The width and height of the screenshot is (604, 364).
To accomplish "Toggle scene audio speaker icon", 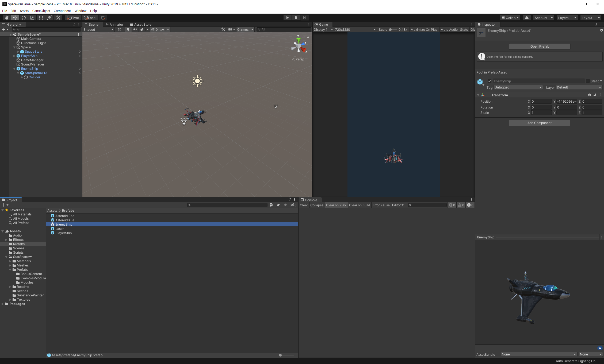I will click(135, 29).
